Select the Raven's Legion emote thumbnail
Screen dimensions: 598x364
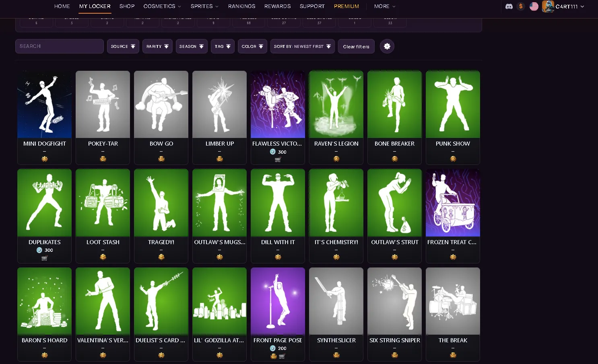click(336, 105)
